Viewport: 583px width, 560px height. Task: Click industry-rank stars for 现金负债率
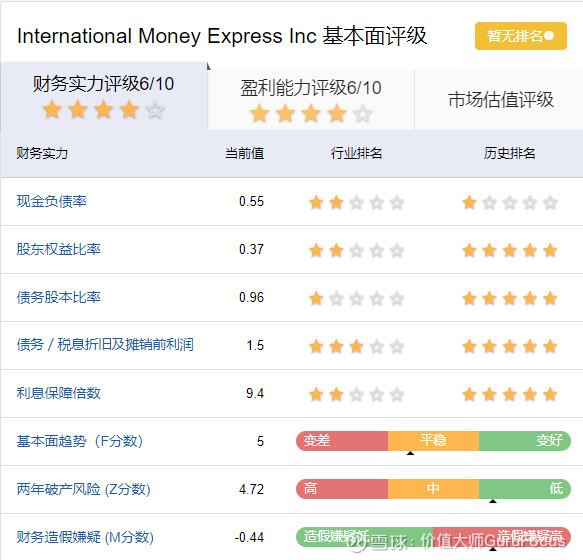click(356, 203)
